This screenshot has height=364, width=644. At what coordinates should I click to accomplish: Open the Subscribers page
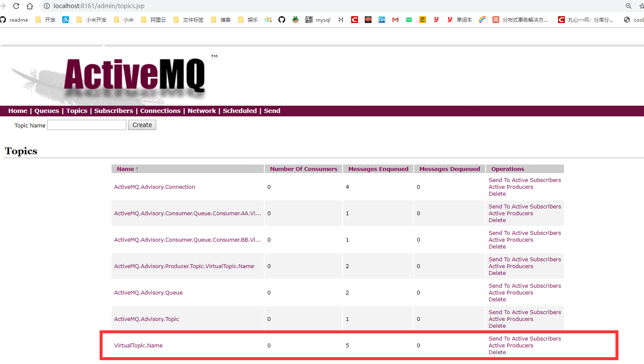pos(114,111)
